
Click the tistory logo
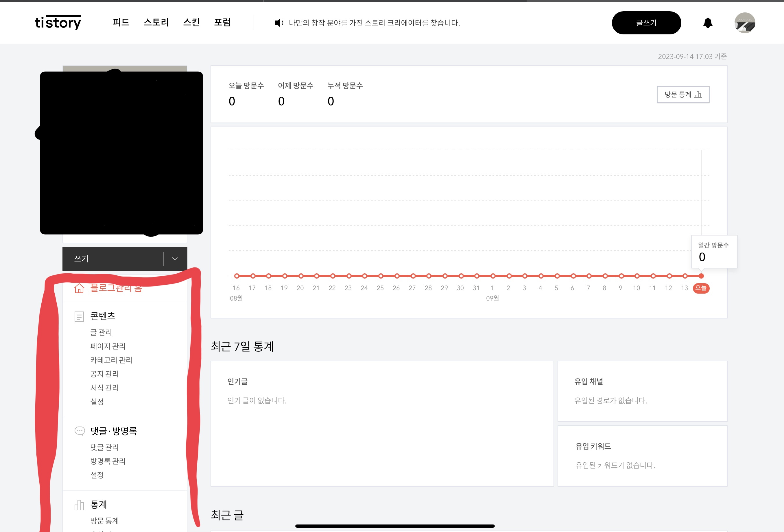(58, 23)
